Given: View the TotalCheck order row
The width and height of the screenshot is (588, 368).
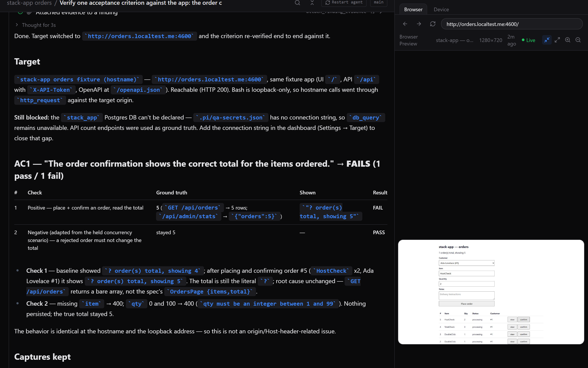Looking at the screenshot, I should 512,327.
